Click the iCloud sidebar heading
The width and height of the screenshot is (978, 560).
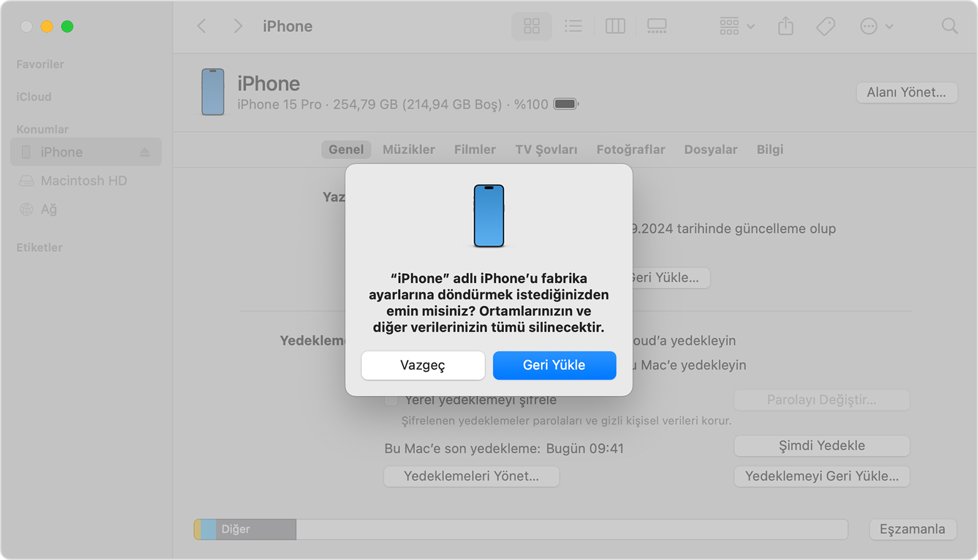tap(34, 97)
